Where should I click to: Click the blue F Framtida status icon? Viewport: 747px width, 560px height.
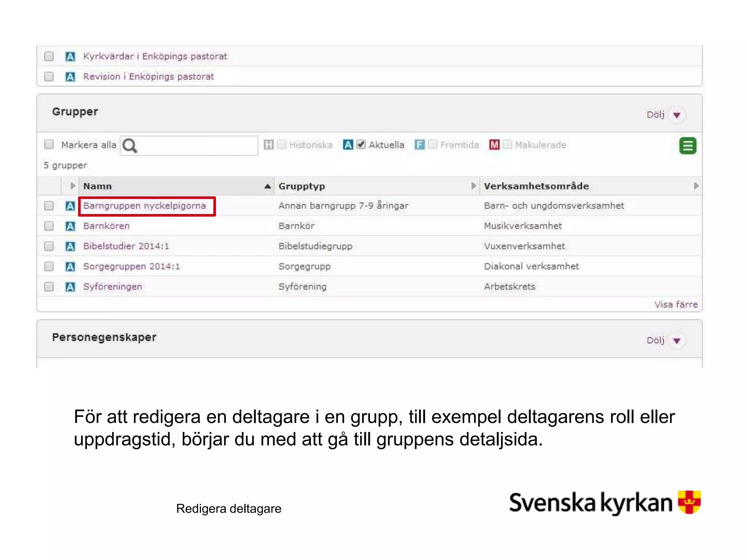(419, 145)
